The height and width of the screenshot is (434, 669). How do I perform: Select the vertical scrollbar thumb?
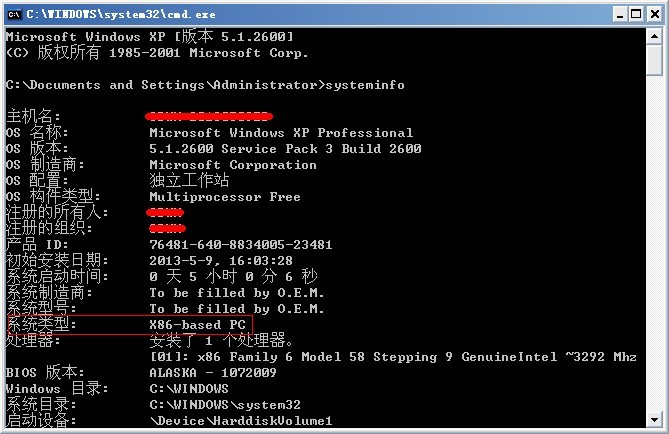tap(654, 60)
